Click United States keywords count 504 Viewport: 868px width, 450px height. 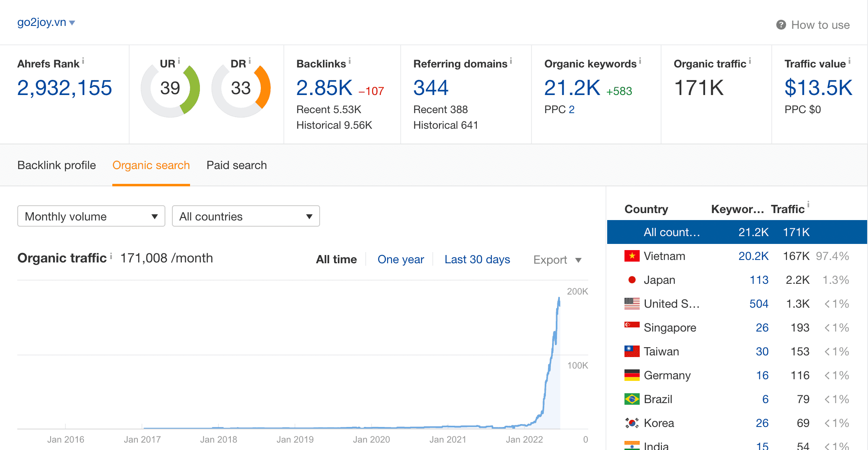coord(759,304)
